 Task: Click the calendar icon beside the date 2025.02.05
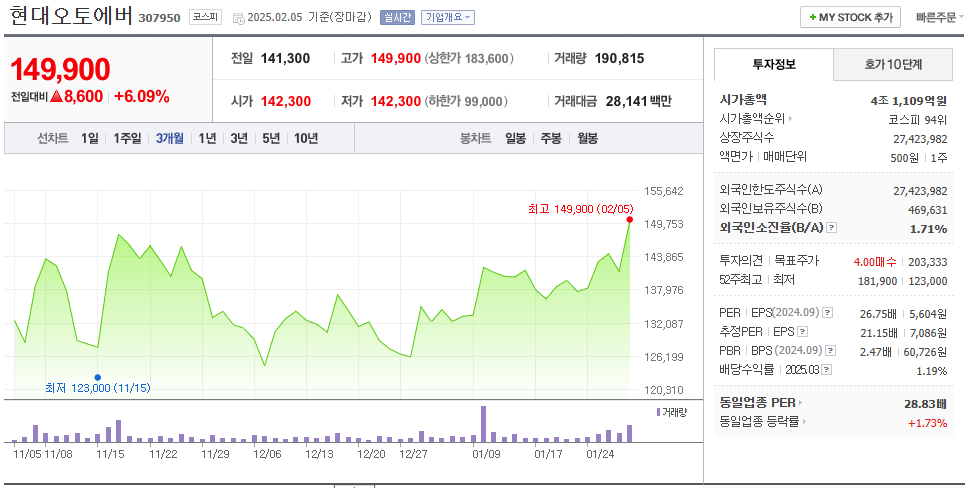(x=238, y=19)
